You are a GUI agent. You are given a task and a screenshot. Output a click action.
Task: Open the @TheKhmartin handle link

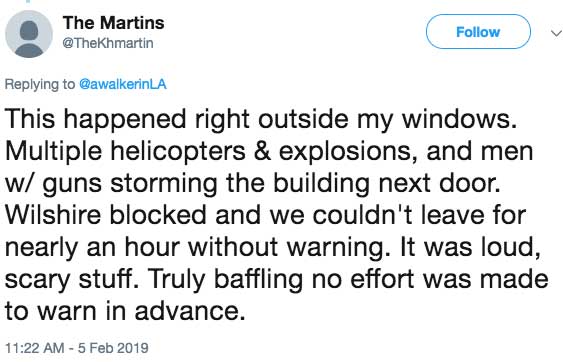point(108,43)
